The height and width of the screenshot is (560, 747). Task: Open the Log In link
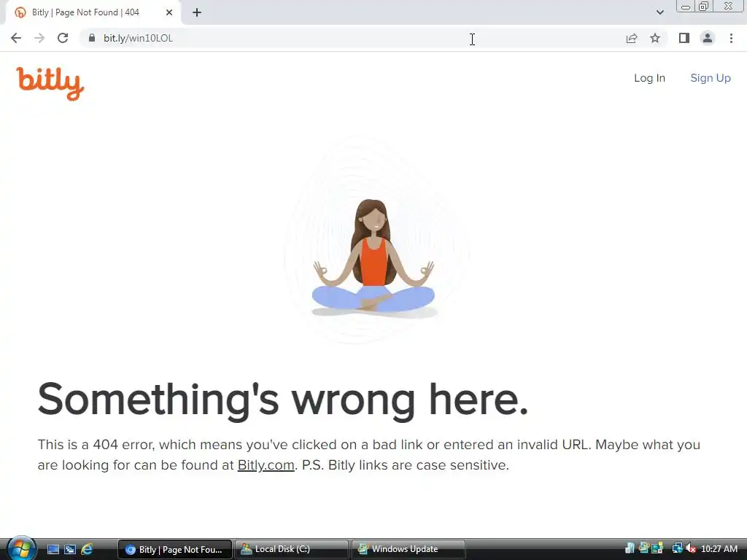pyautogui.click(x=649, y=78)
